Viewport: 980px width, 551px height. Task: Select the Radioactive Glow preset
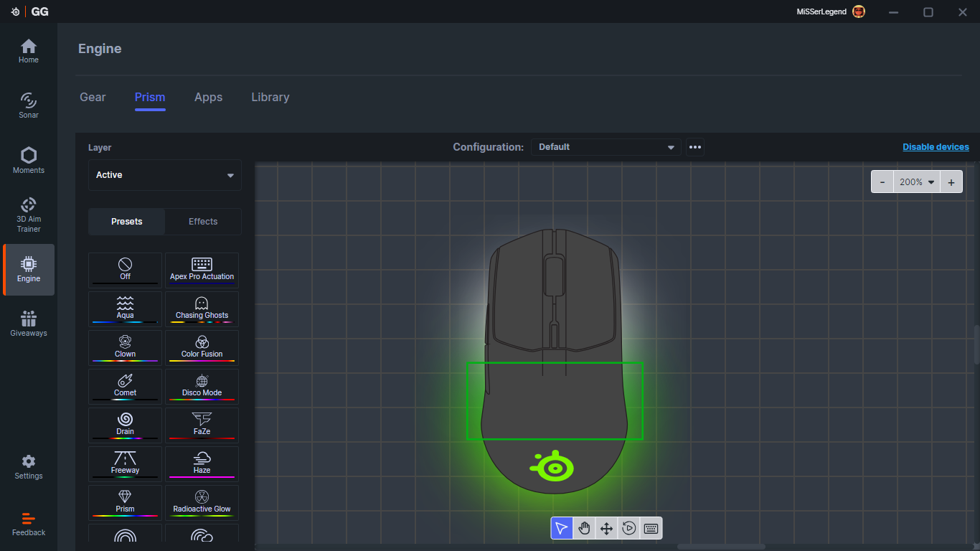(202, 503)
